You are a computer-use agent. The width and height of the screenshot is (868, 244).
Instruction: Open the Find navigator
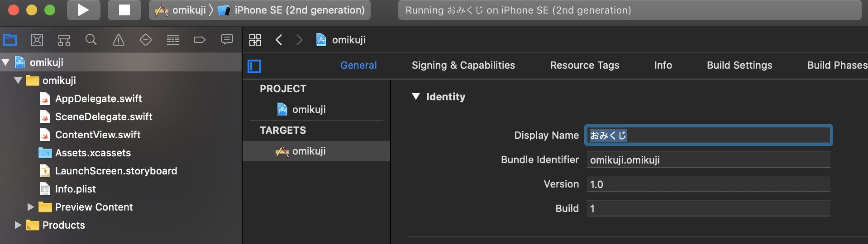point(91,40)
